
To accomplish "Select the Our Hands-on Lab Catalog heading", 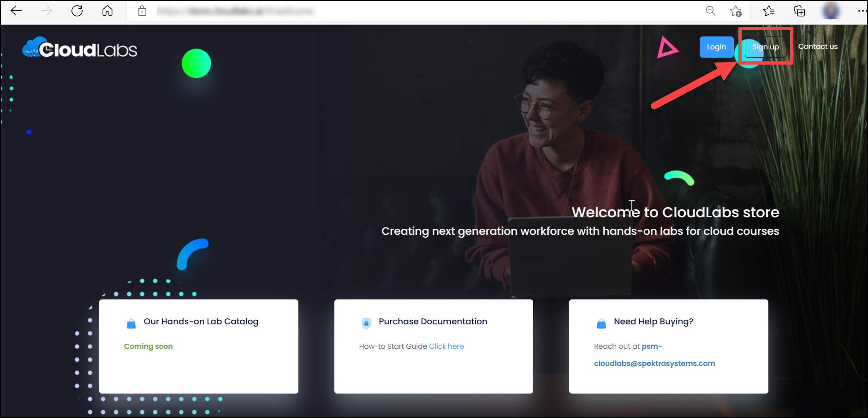I will point(201,322).
